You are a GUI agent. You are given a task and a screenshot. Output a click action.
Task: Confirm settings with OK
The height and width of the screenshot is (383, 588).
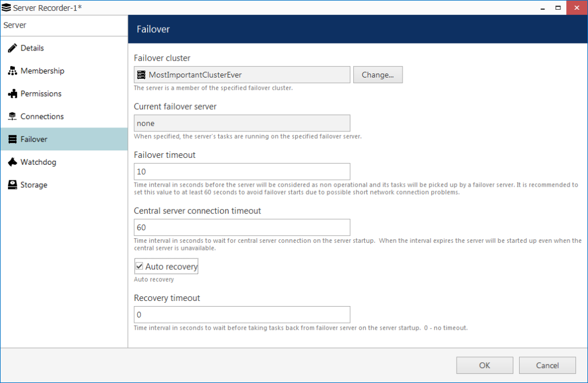485,365
